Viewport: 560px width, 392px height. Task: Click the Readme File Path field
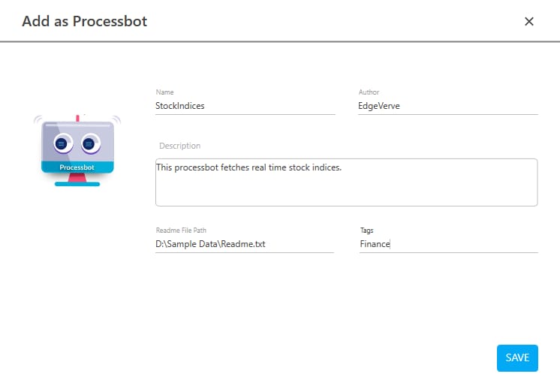click(x=245, y=244)
